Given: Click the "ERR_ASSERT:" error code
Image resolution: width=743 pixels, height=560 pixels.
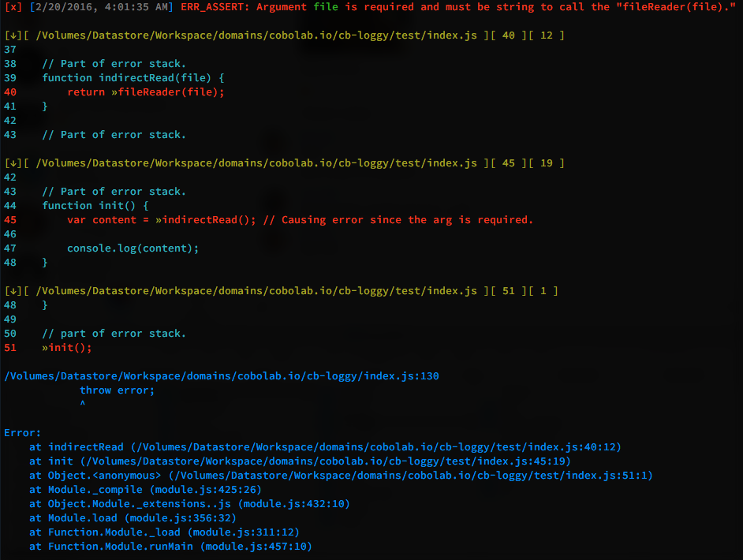Looking at the screenshot, I should coord(215,7).
